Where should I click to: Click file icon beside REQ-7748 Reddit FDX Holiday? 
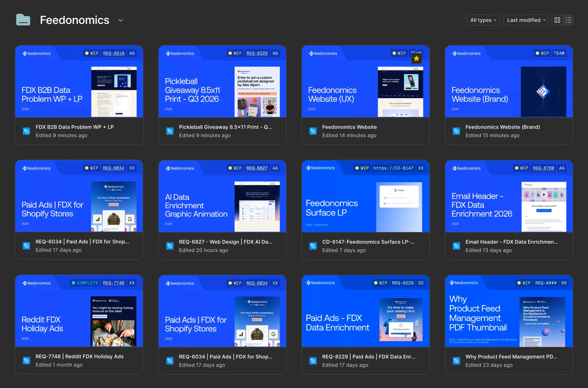[26, 360]
